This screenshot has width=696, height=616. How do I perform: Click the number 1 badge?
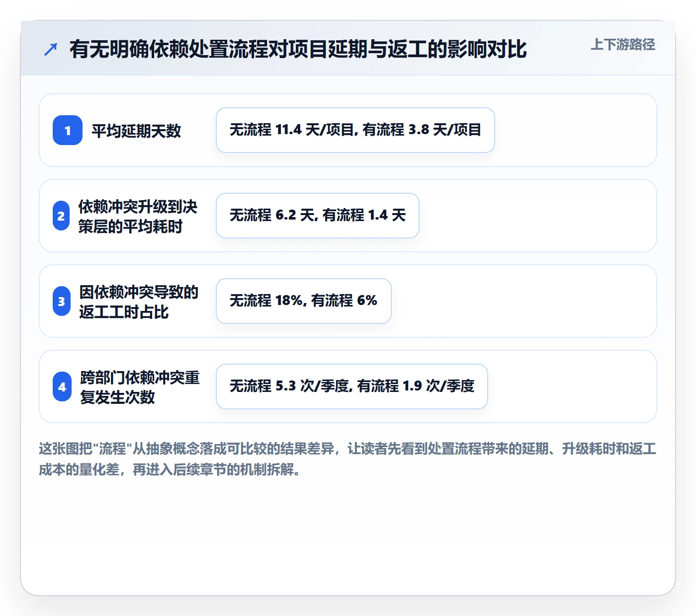click(x=68, y=130)
